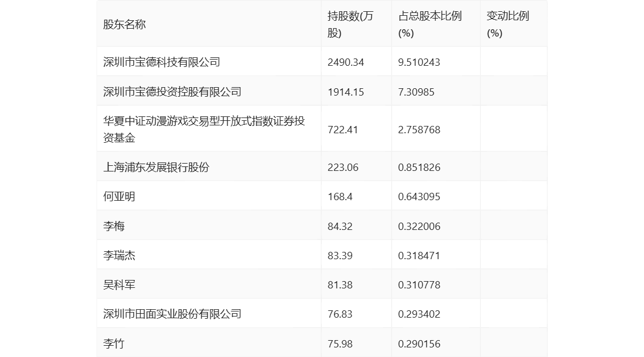Click the percentage 0.290156
Screen dimensions: 644x357
(x=419, y=344)
